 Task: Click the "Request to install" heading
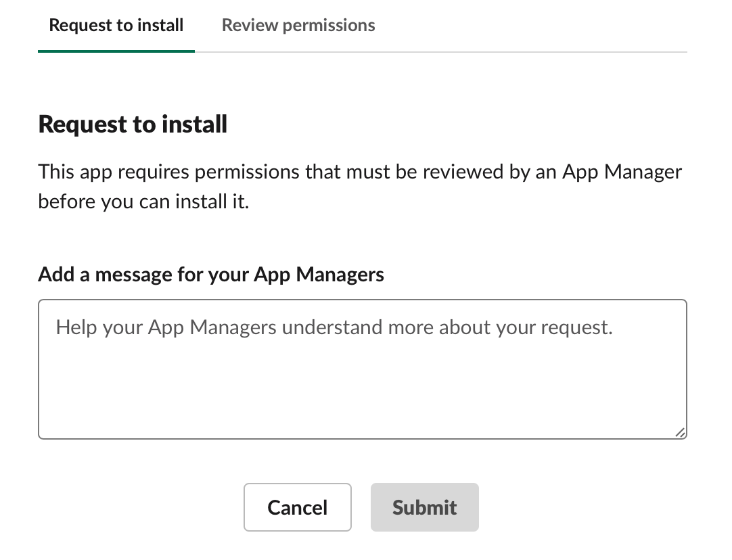click(x=133, y=124)
